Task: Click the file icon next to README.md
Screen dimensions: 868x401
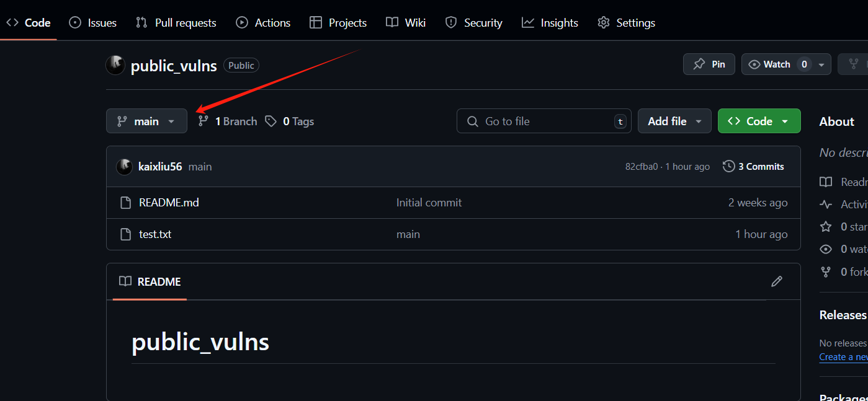Action: click(125, 203)
